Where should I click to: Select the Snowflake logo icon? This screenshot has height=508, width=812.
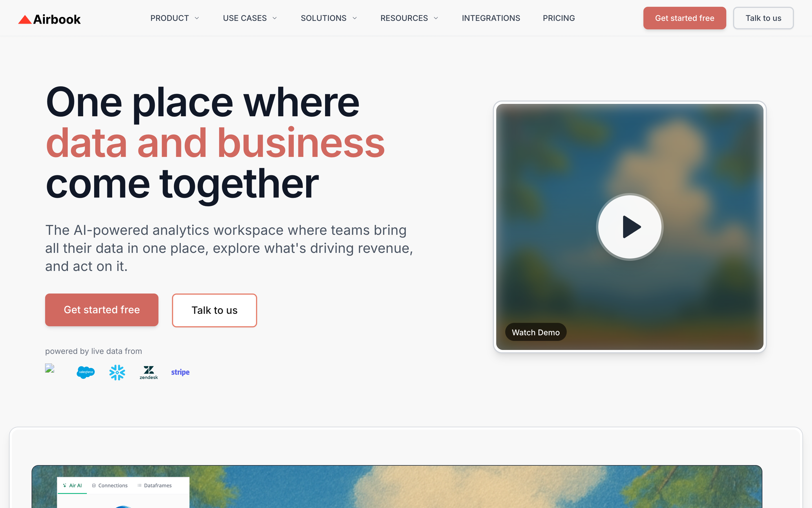tap(117, 372)
